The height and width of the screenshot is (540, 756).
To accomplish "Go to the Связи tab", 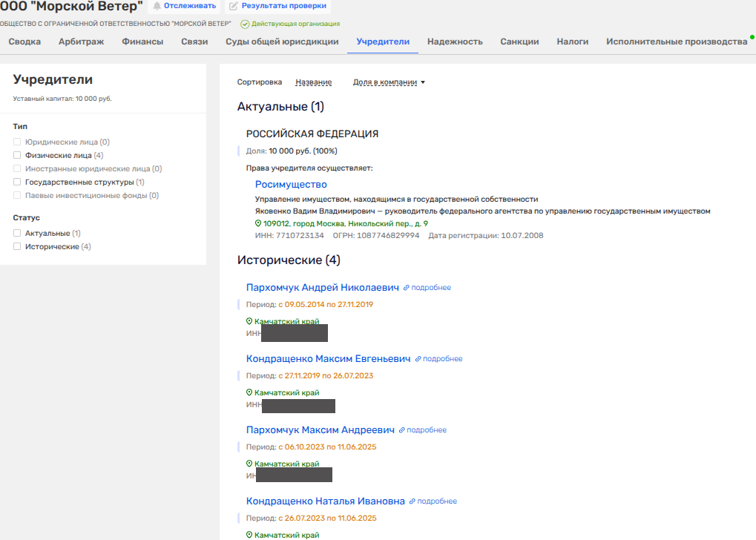I will click(194, 42).
